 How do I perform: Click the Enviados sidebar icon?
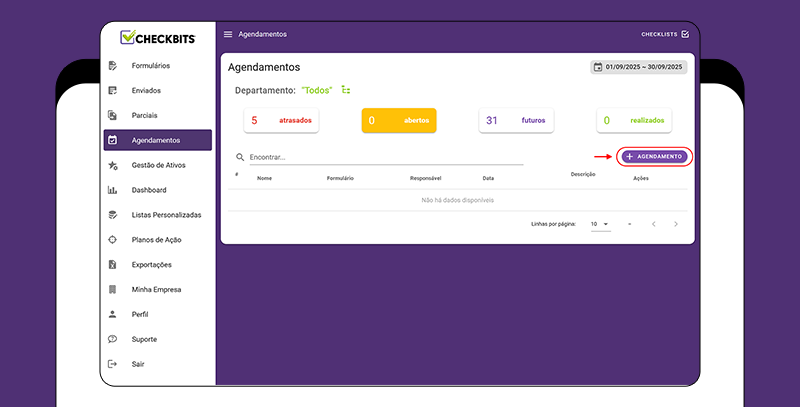tap(113, 90)
